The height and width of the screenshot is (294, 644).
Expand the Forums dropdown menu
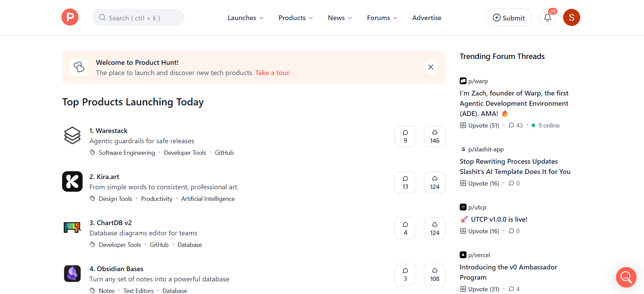[382, 18]
